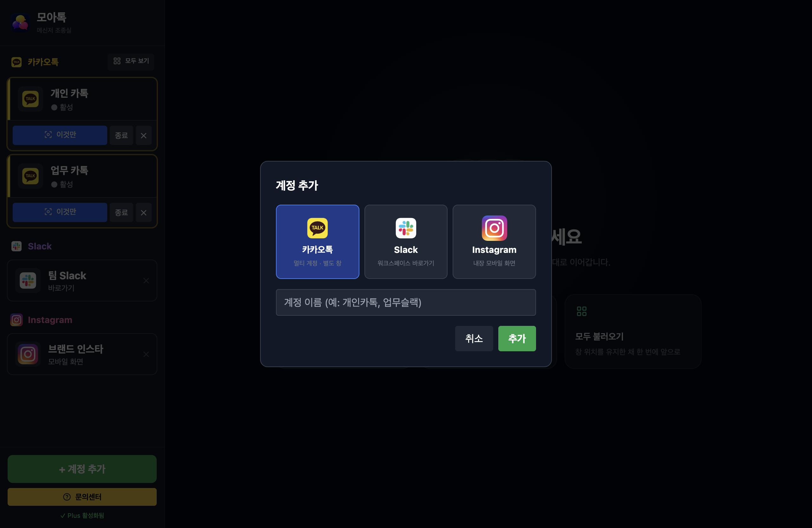Click the 활성 status under 개인 카톡
This screenshot has width=812, height=528.
click(62, 107)
